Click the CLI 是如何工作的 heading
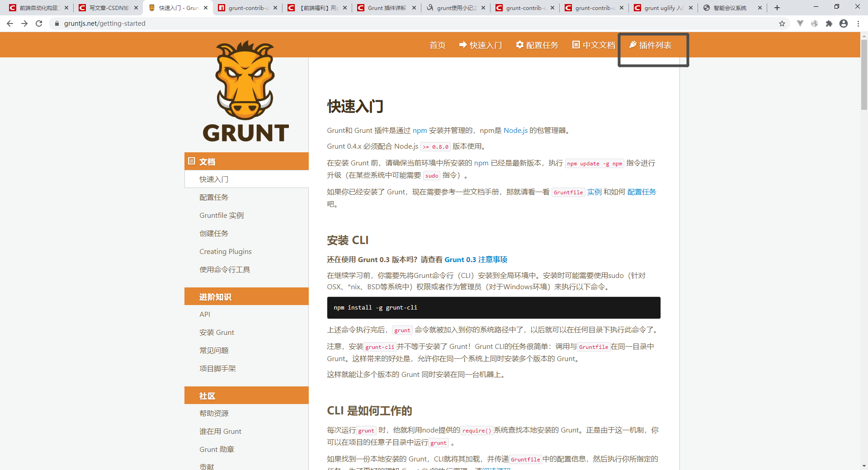Viewport: 868px width, 470px height. pyautogui.click(x=369, y=411)
